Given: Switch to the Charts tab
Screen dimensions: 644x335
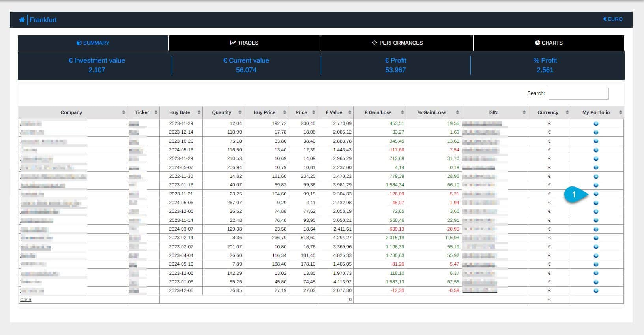Looking at the screenshot, I should point(549,43).
